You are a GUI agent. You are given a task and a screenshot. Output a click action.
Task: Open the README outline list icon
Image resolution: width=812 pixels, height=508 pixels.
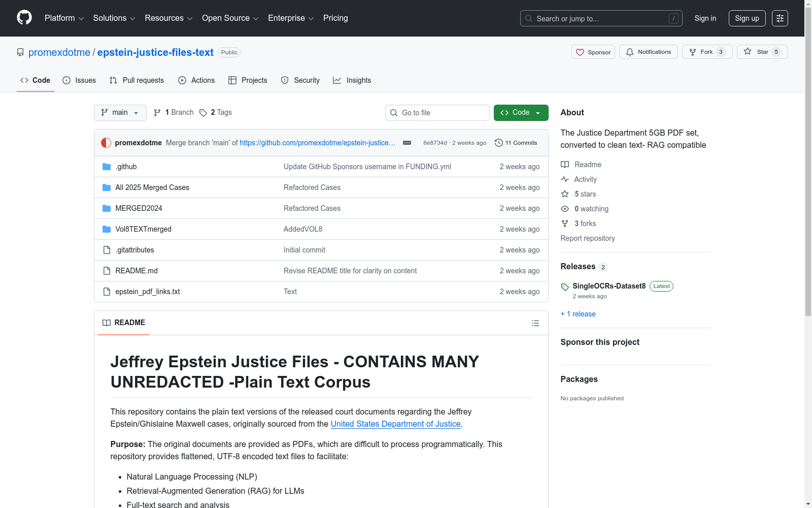tap(535, 323)
